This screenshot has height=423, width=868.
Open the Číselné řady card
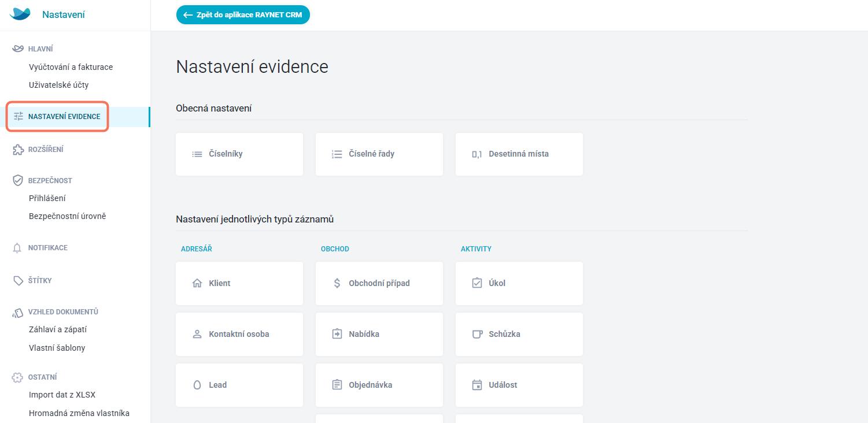tap(379, 154)
